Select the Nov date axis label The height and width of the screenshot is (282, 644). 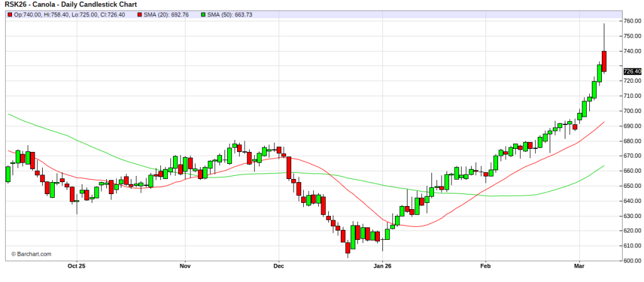[185, 266]
